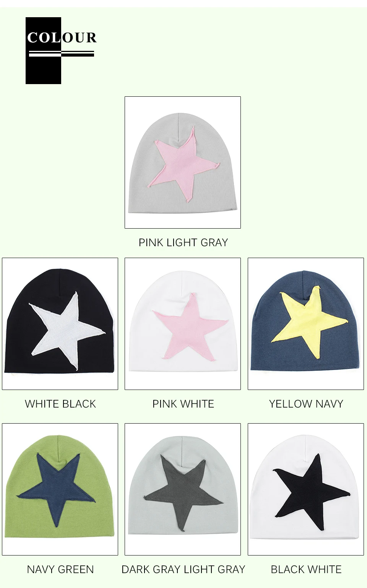Click the PINK LIGHT GRAY label

point(183,242)
